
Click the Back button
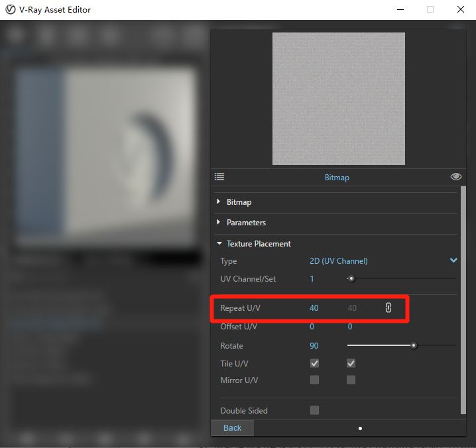(x=232, y=428)
